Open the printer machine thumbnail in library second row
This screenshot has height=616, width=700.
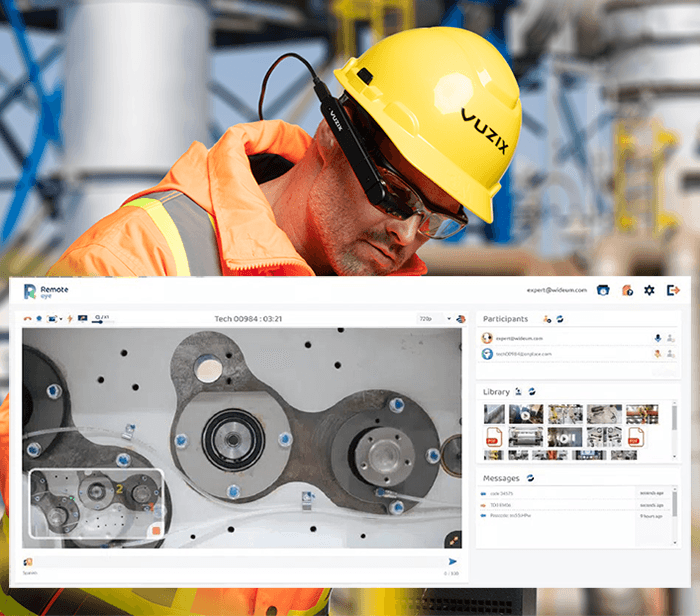point(526,437)
